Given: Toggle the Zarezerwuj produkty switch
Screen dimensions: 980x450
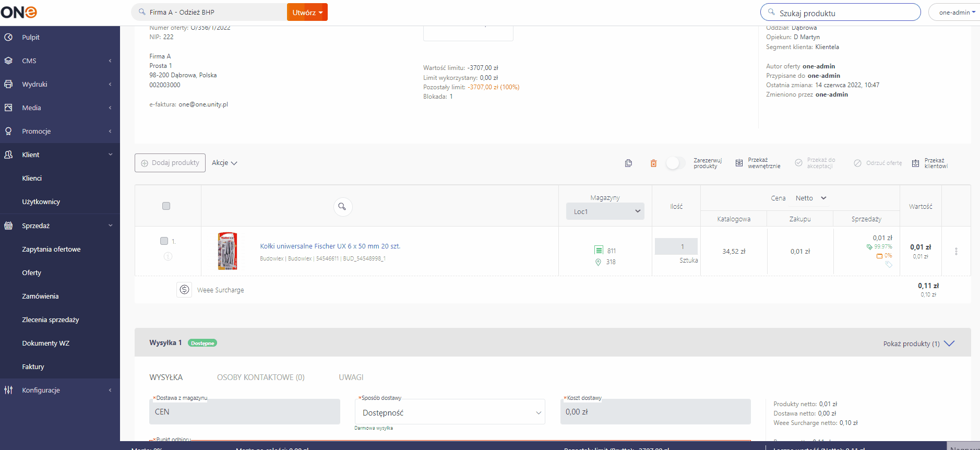Looking at the screenshot, I should click(x=675, y=163).
